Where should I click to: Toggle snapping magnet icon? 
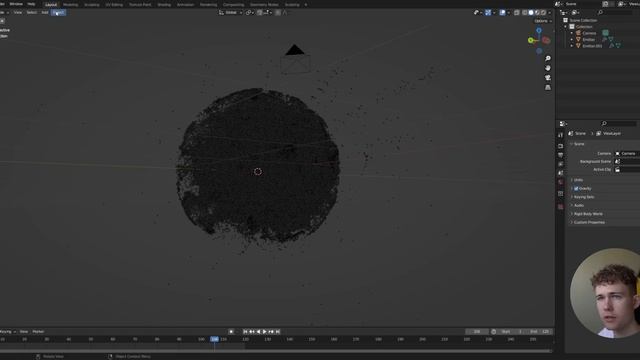(x=260, y=13)
